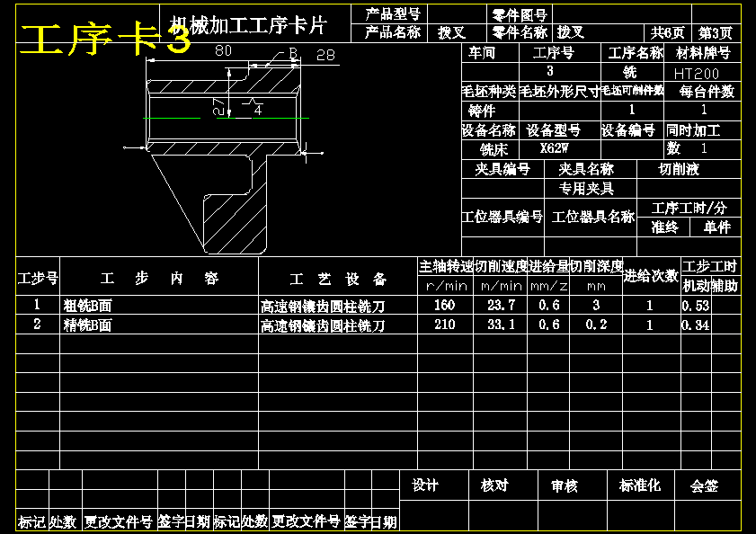Select the 产品型号 label cell
This screenshot has width=756, height=534.
click(393, 14)
